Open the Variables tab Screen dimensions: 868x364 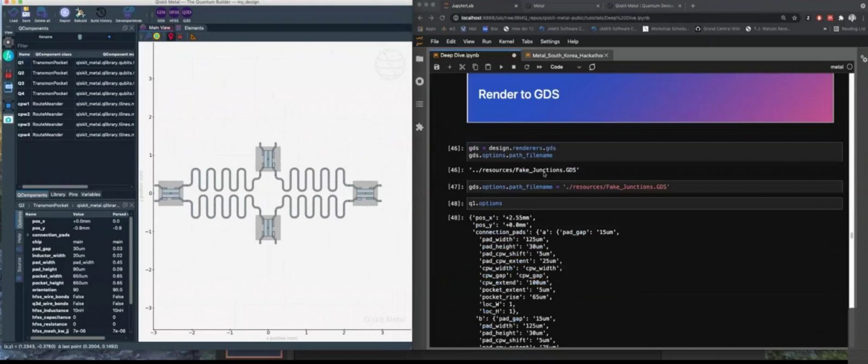(x=91, y=194)
